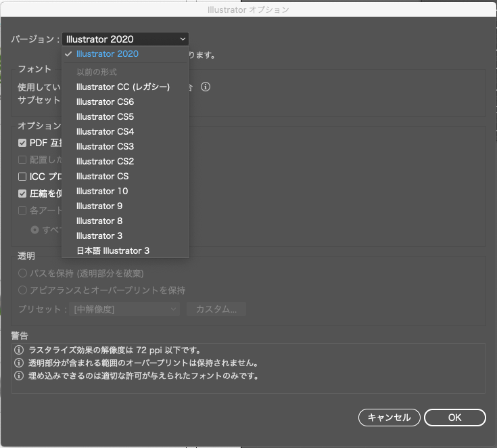Click info icon beside ラスタライズ効果 warning
497x448 pixels.
[19, 351]
